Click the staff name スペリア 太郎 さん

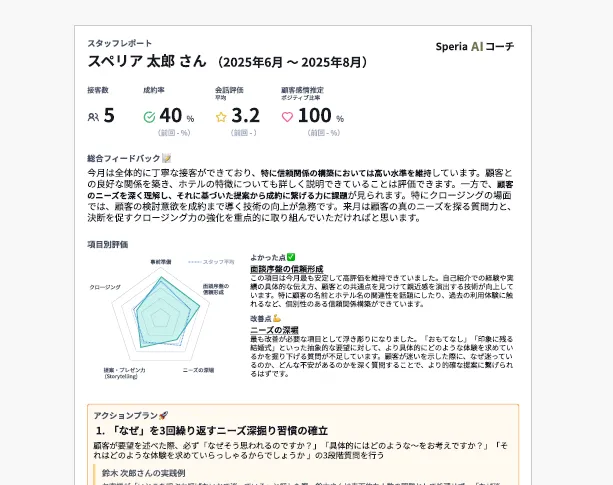point(146,62)
